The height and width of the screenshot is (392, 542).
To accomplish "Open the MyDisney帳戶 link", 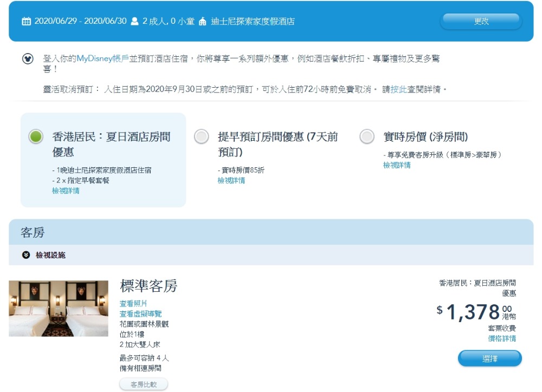I will pyautogui.click(x=102, y=58).
